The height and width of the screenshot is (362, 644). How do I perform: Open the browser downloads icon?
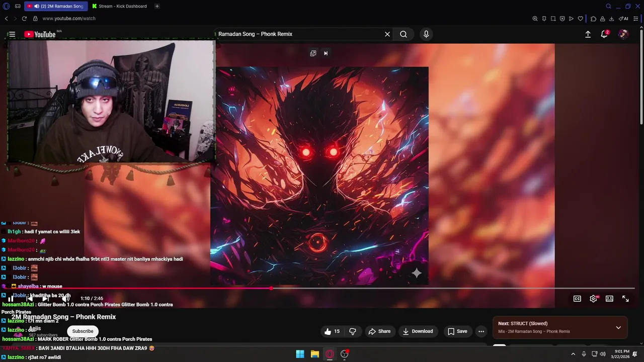coord(611,19)
